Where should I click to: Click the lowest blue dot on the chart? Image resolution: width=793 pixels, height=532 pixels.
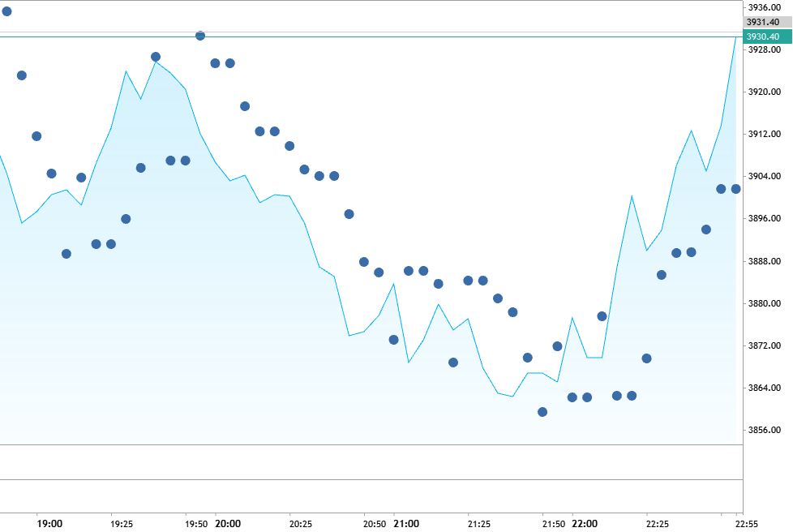point(542,412)
